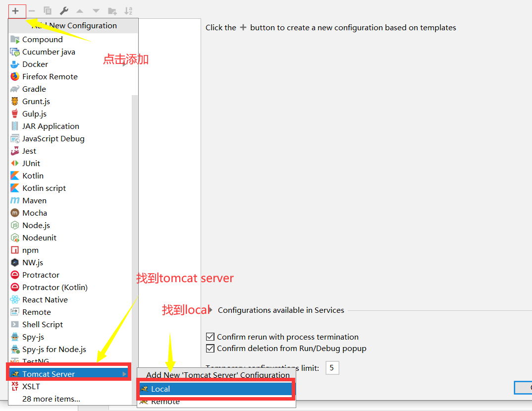This screenshot has height=411, width=532.
Task: Click the JUnit arrows icon
Action: click(15, 164)
